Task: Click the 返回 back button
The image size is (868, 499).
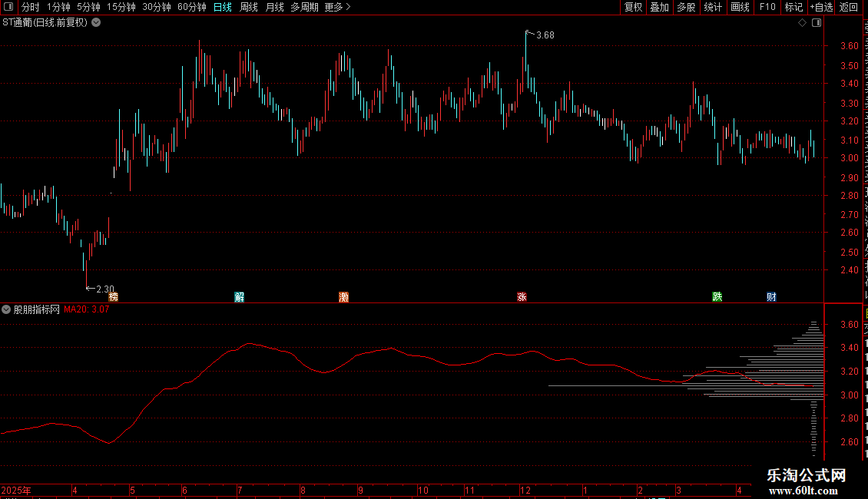Action: point(849,7)
